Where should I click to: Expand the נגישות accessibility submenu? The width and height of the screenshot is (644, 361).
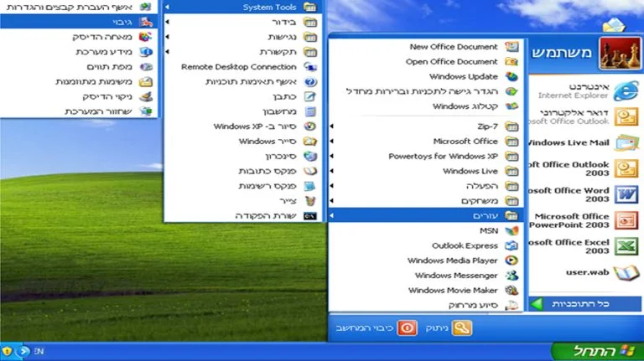tap(242, 37)
